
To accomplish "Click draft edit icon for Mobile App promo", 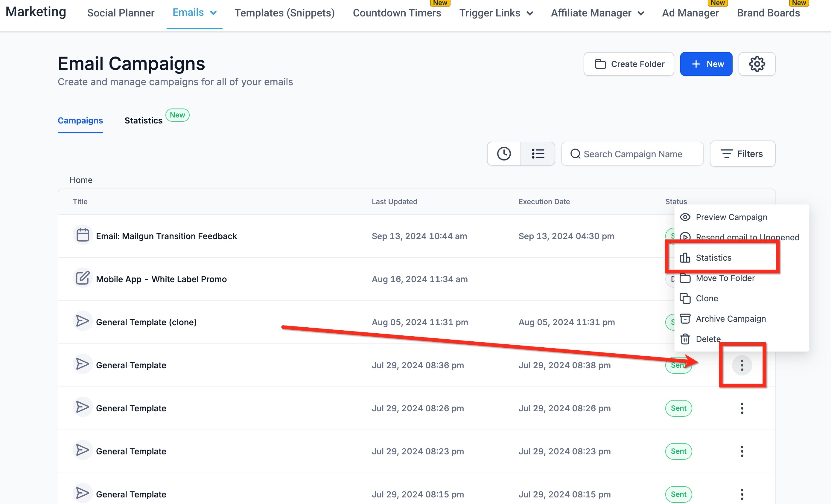I will [x=83, y=278].
